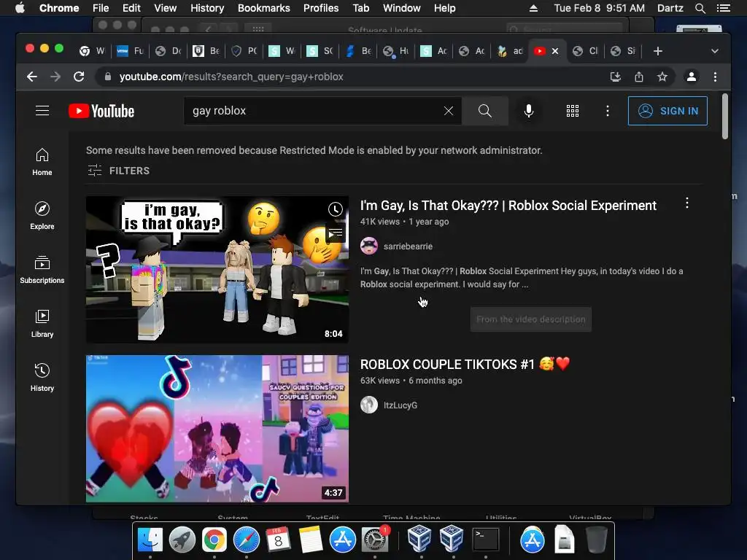Image resolution: width=747 pixels, height=560 pixels.
Task: Open Finder from the Dock
Action: click(x=150, y=540)
